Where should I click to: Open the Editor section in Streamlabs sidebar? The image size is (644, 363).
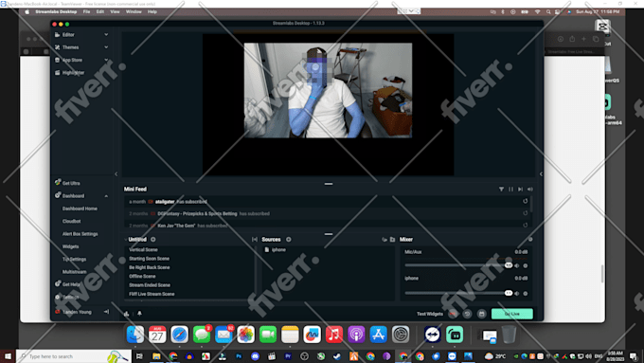point(68,35)
